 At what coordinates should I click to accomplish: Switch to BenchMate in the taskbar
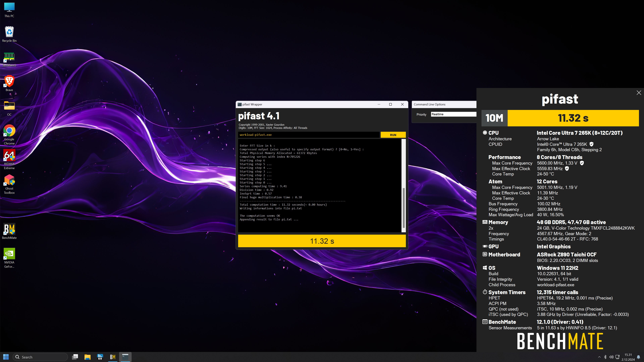(x=113, y=357)
